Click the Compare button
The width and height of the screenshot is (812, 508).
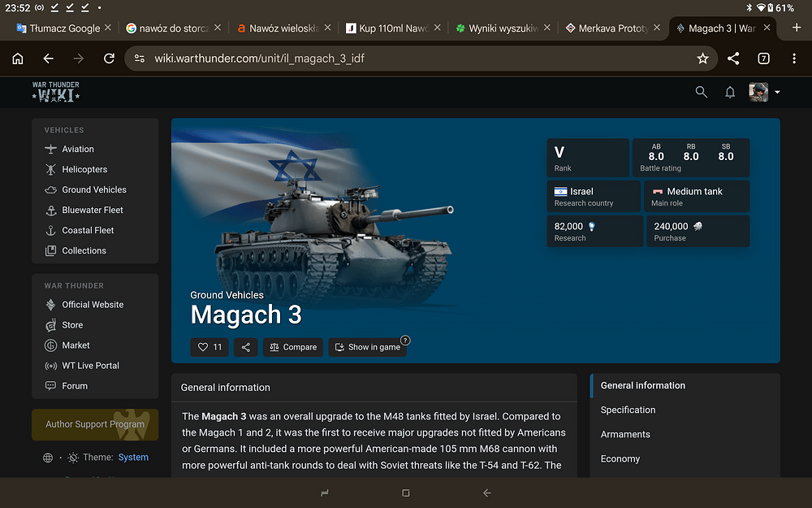293,347
